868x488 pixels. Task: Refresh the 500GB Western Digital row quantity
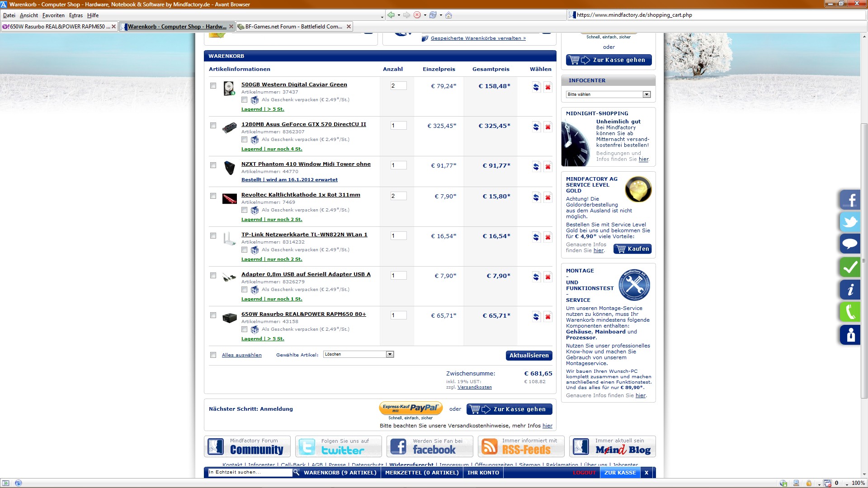coord(536,87)
